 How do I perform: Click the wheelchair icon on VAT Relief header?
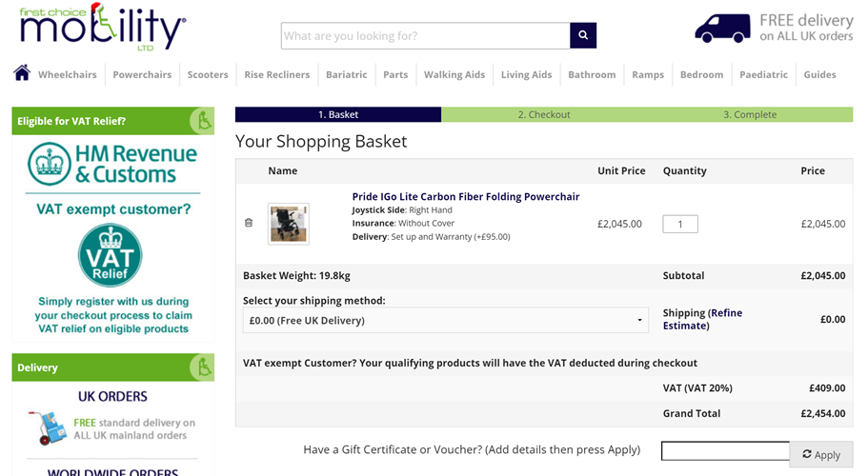tap(202, 121)
